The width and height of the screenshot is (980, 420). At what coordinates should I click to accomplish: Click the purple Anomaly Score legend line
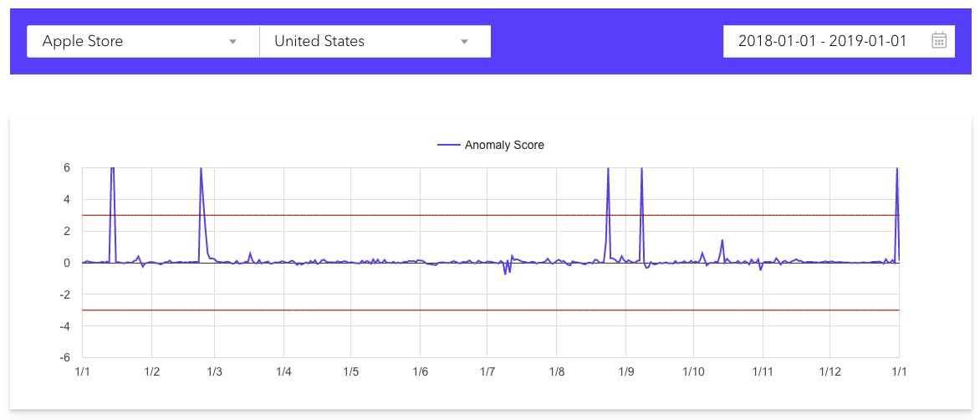pyautogui.click(x=449, y=145)
